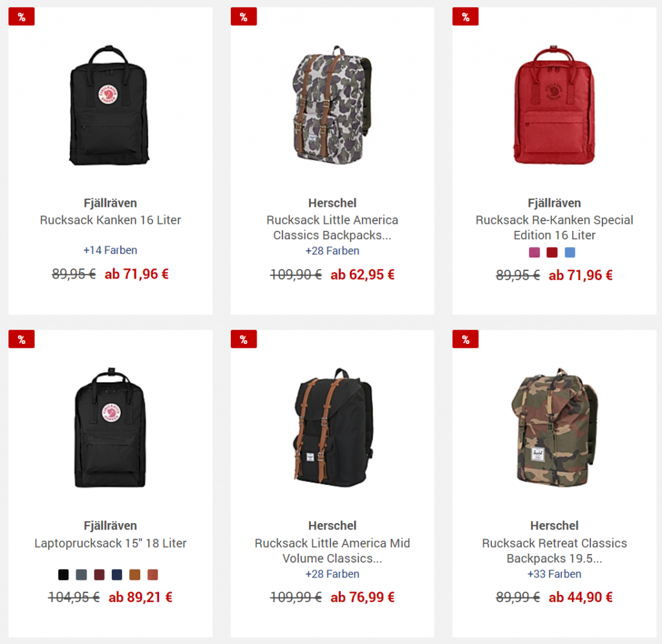Click the sale badge on Little America camo card
This screenshot has width=662, height=644.
244,17
